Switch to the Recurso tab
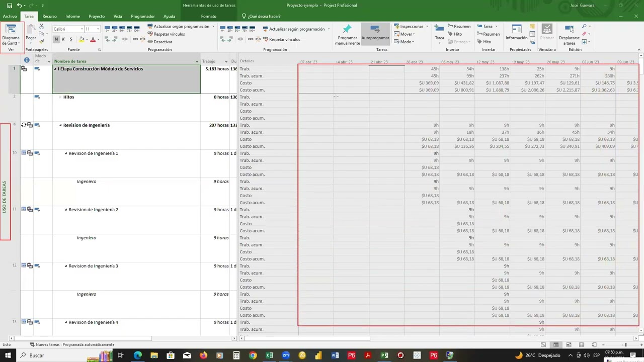The height and width of the screenshot is (362, 644). click(x=49, y=16)
